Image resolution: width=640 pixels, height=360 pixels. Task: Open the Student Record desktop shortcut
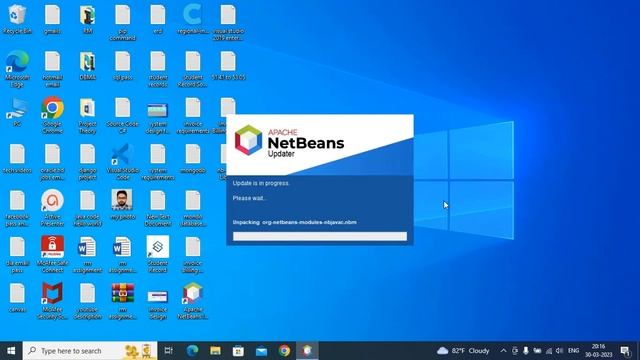158,254
